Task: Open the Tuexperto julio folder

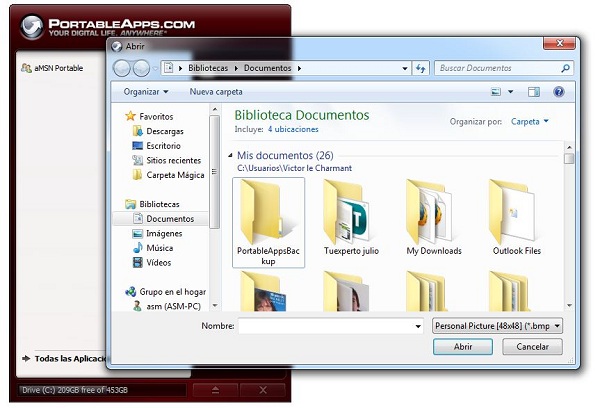Action: [351, 218]
